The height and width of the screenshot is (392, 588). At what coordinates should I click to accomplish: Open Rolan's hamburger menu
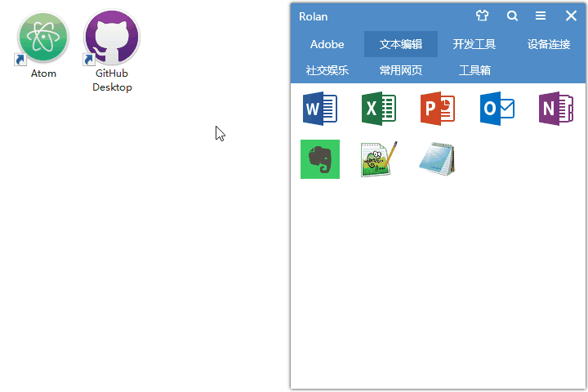[541, 16]
